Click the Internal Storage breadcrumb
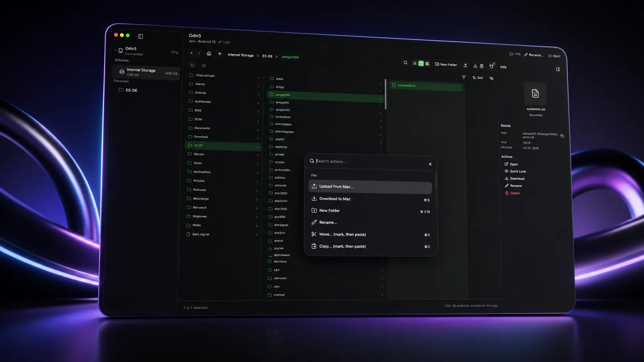644x362 pixels. point(240,55)
